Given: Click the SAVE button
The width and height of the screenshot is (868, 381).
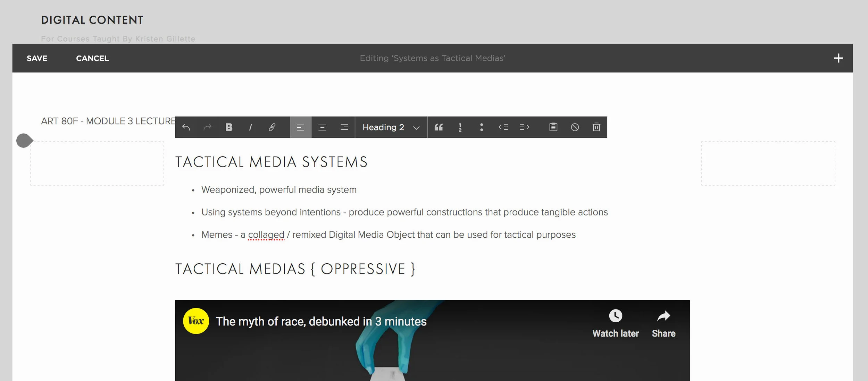Looking at the screenshot, I should [x=37, y=58].
